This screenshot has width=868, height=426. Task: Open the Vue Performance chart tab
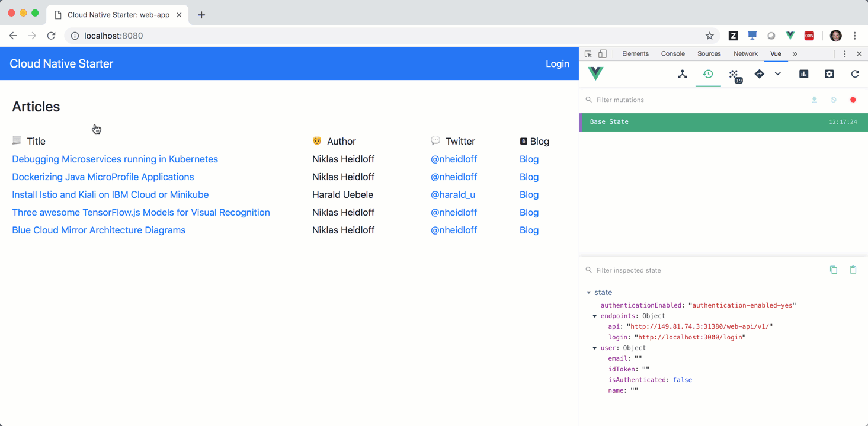coord(804,74)
